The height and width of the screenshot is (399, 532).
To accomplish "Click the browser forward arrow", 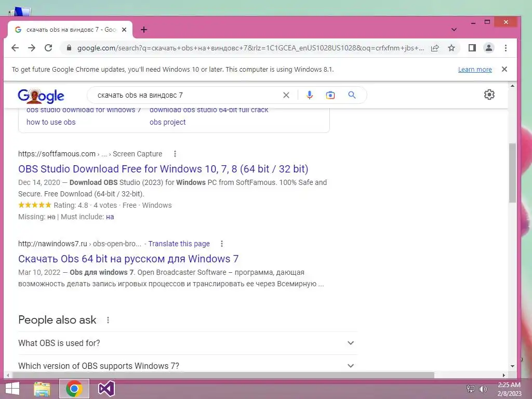I will [32, 48].
